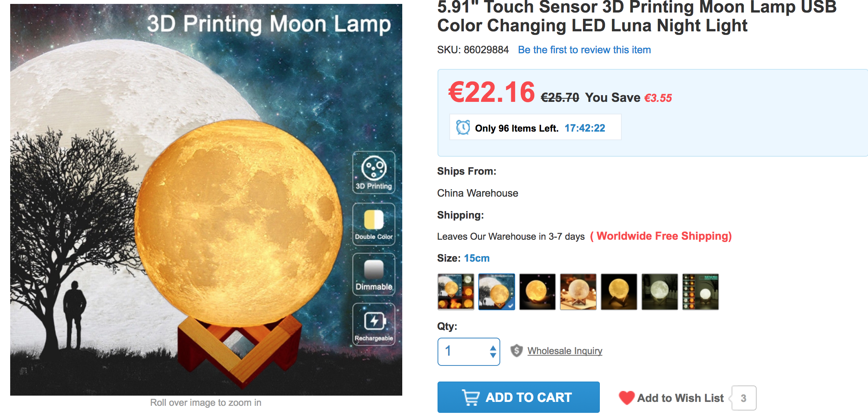Click the shield icon next to Wholesale Inquiry
This screenshot has width=868, height=416.
point(516,351)
